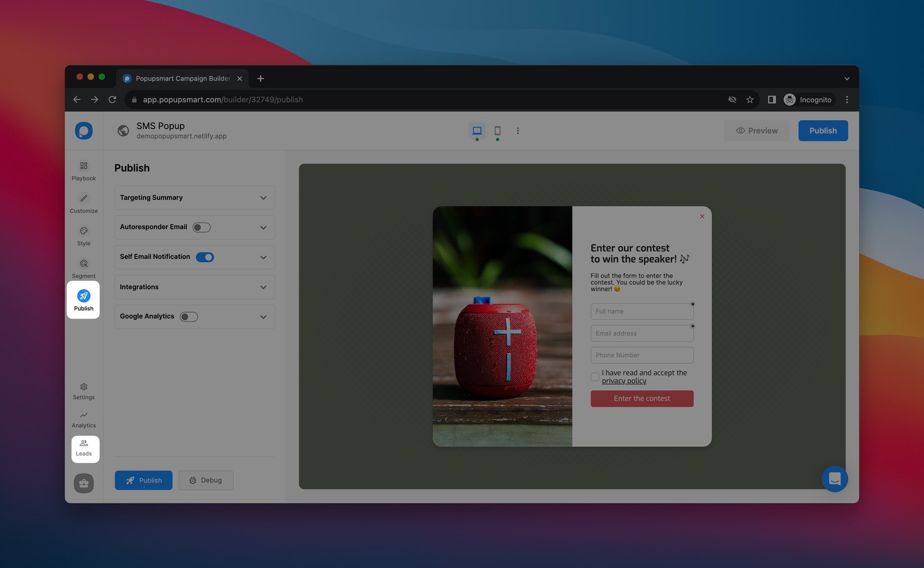Viewport: 924px width, 568px height.
Task: Open the chat support bubble
Action: (x=834, y=479)
